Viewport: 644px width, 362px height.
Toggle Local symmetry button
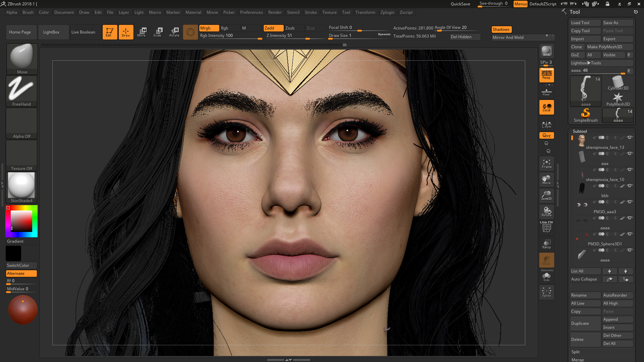pos(546,107)
